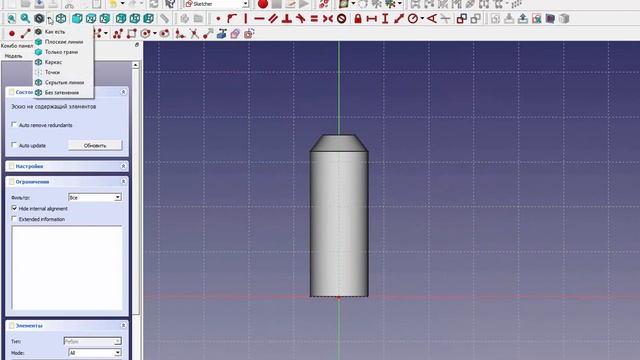Apply vertical distance constraint
640x360 pixels.
(x=385, y=18)
